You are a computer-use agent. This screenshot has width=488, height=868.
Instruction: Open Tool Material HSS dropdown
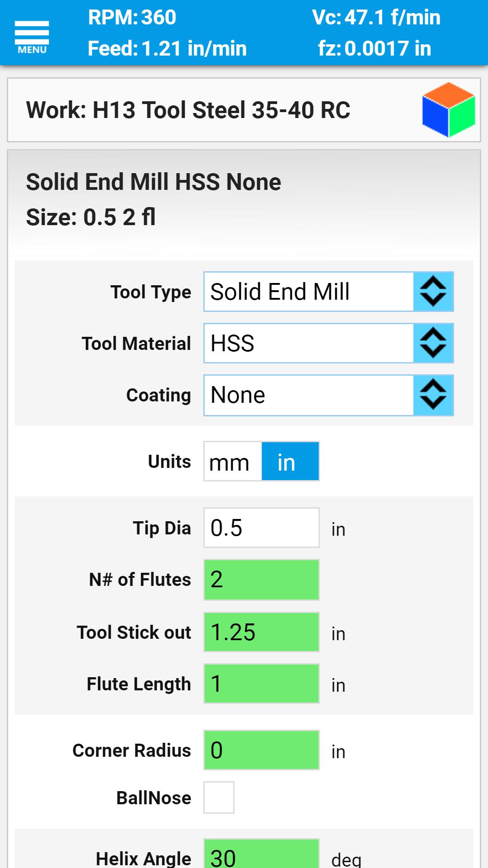tap(309, 343)
